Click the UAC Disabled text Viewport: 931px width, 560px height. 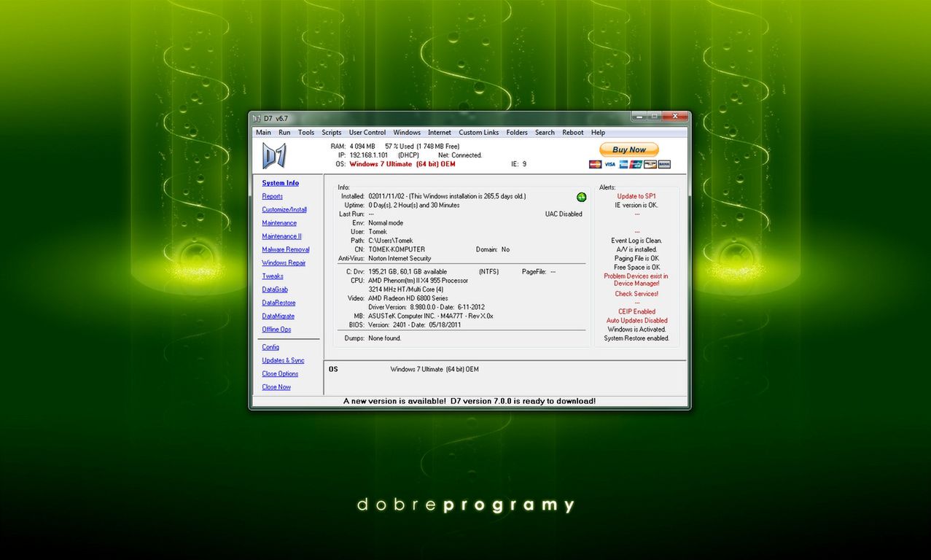pyautogui.click(x=564, y=214)
